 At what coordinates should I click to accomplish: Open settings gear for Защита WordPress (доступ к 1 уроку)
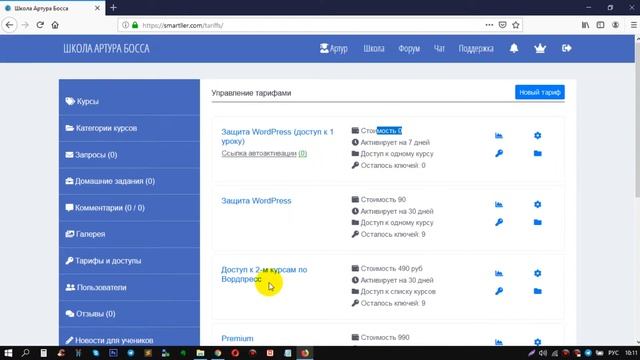[x=538, y=136]
